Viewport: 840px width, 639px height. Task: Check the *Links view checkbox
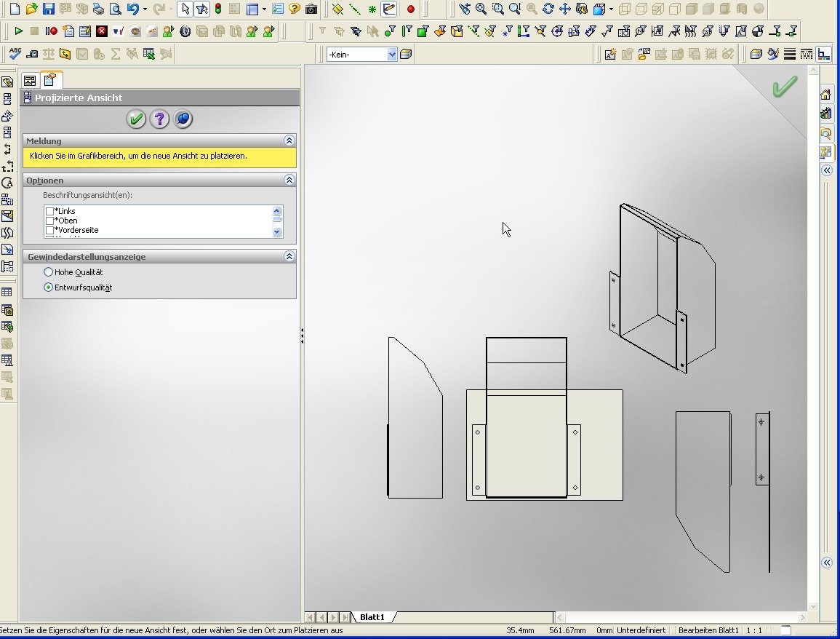click(x=50, y=211)
